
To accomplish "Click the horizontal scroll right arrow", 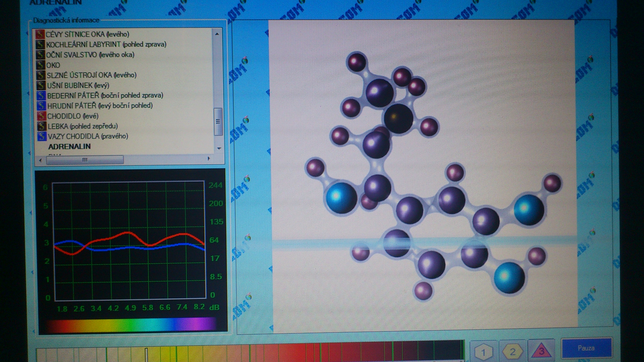I will coord(209,158).
